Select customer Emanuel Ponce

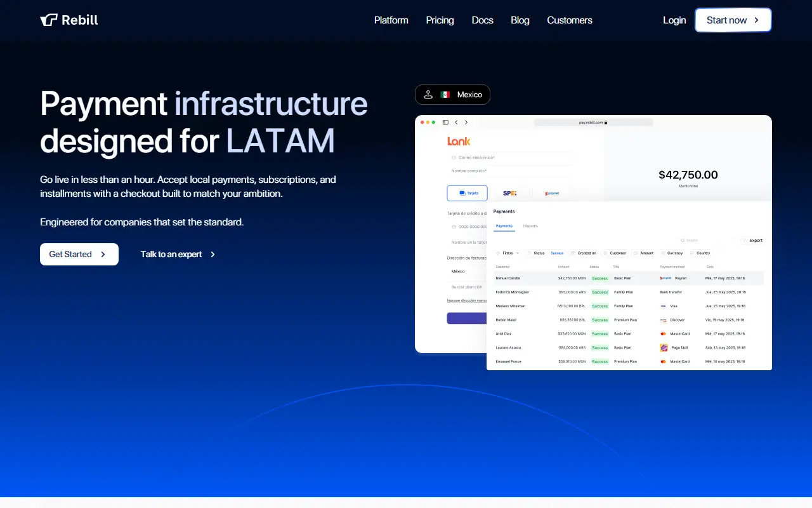point(509,362)
